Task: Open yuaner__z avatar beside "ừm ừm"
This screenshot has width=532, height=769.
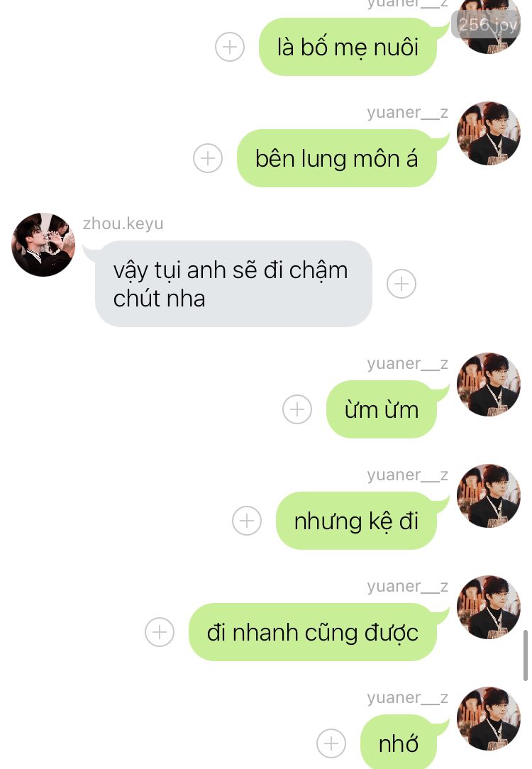Action: click(488, 384)
